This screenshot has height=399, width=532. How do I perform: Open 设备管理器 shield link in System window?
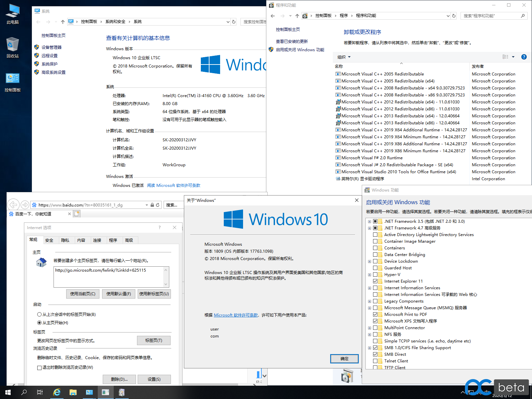pos(51,47)
